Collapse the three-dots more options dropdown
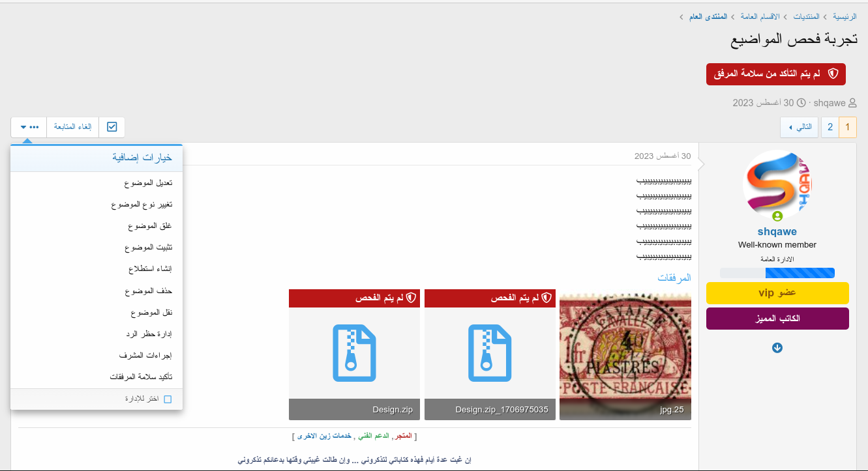This screenshot has height=471, width=868. [x=29, y=127]
